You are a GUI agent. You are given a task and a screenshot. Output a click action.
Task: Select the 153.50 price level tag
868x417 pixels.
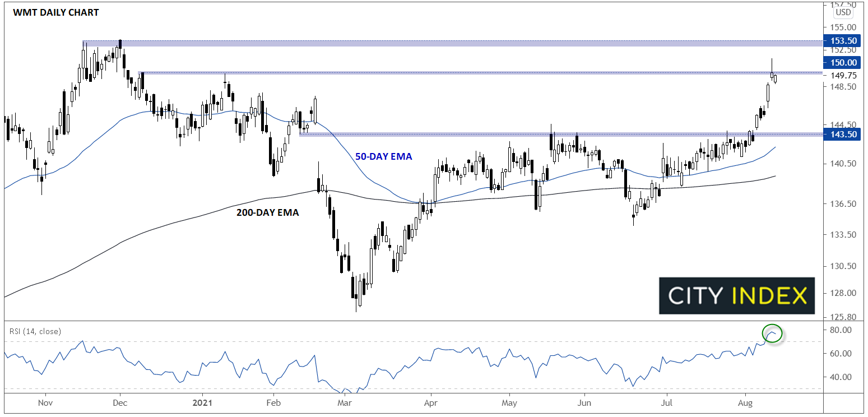click(x=844, y=41)
